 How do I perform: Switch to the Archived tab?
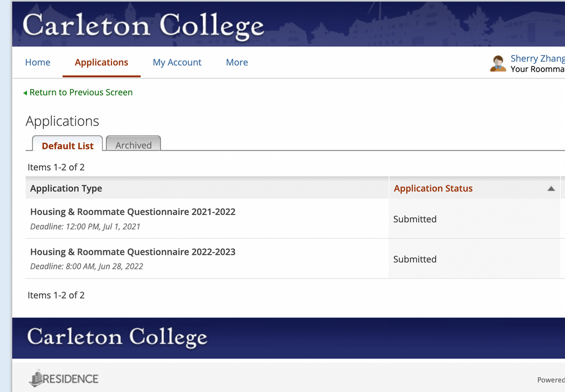(x=134, y=144)
